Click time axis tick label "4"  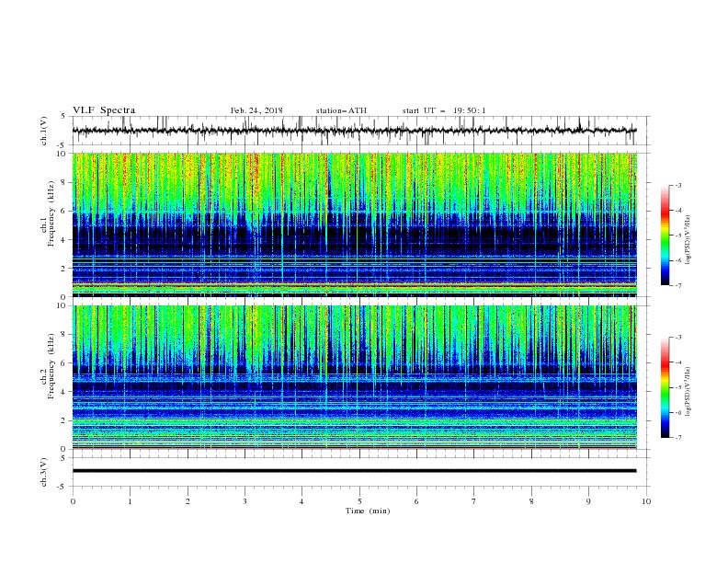(301, 501)
